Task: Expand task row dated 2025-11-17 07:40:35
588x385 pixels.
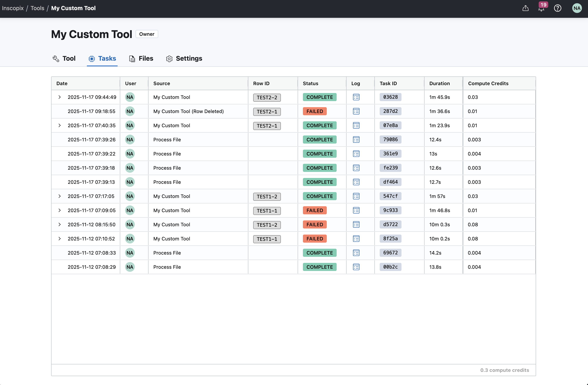Action: 60,125
